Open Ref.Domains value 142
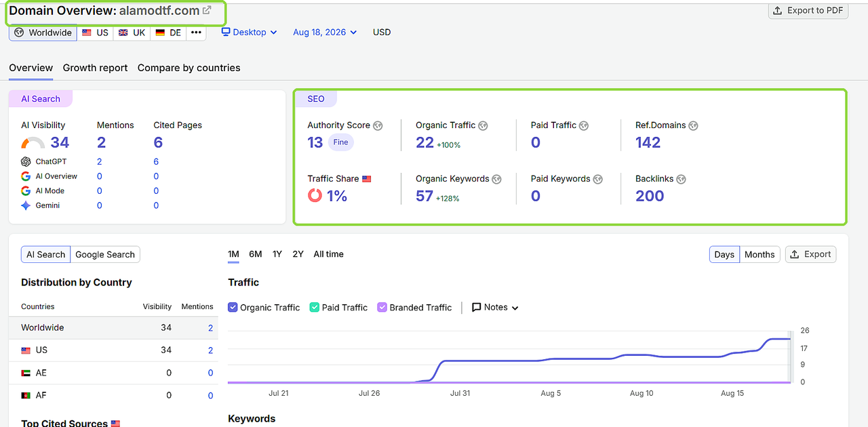The width and height of the screenshot is (868, 427). coord(648,142)
